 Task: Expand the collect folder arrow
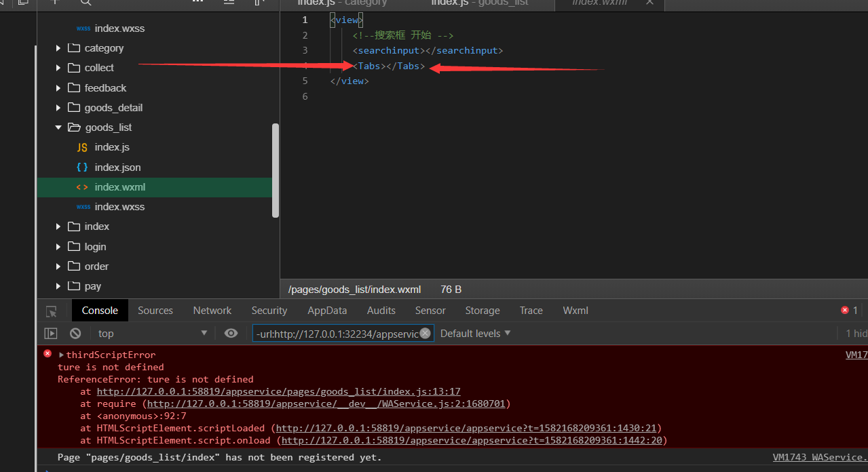point(58,68)
